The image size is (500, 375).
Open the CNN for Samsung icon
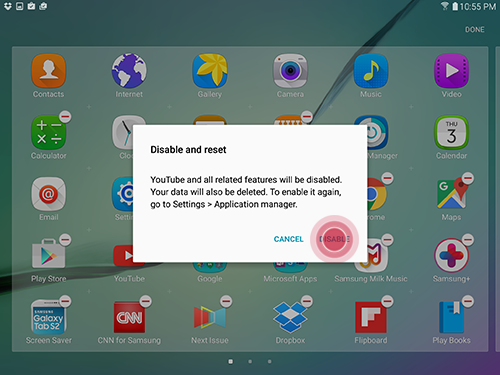click(129, 317)
